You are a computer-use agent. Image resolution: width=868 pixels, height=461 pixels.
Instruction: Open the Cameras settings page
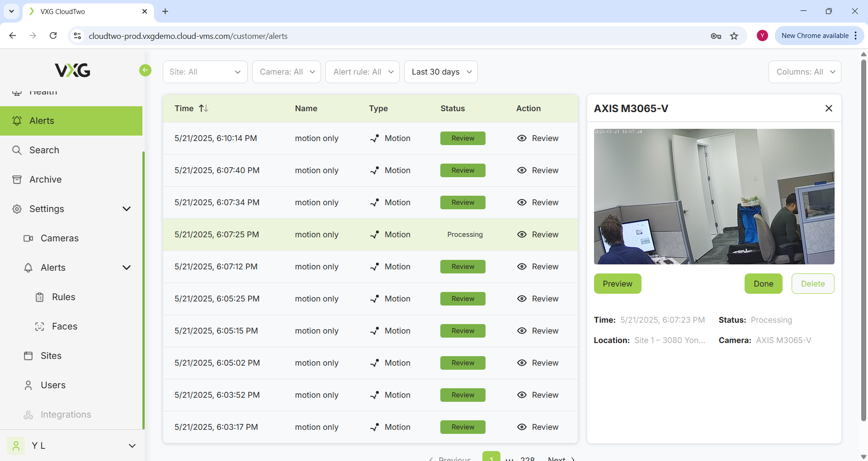point(59,238)
